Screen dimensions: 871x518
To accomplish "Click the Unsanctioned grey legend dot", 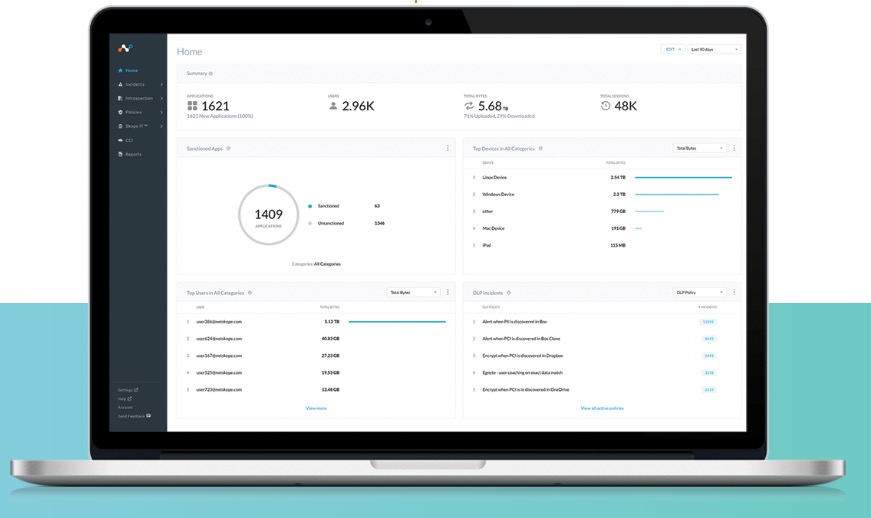I will 310,223.
